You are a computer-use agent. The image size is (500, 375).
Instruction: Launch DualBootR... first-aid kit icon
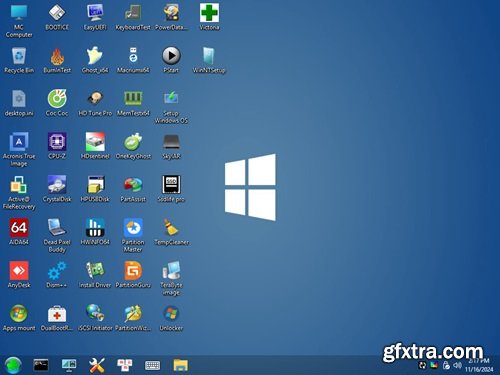tap(57, 318)
